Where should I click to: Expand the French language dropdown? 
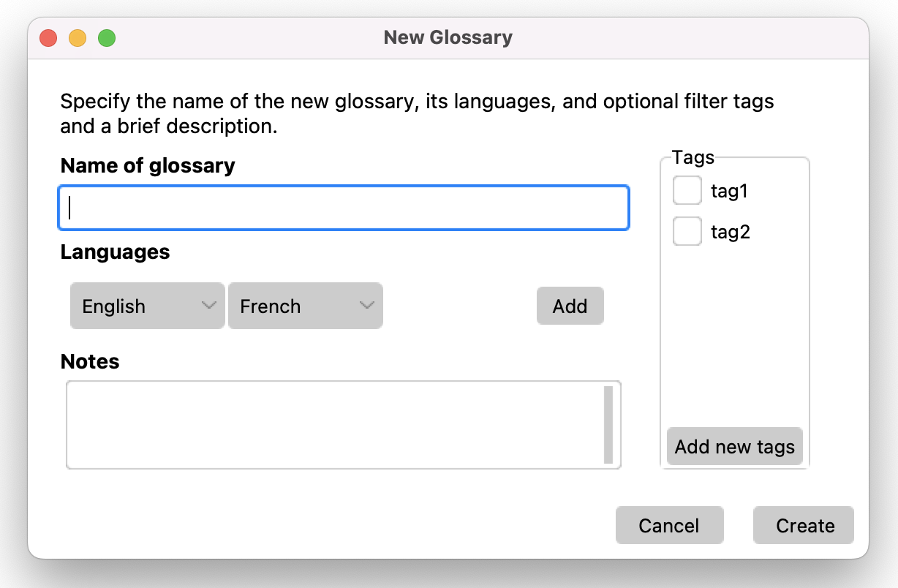click(305, 306)
